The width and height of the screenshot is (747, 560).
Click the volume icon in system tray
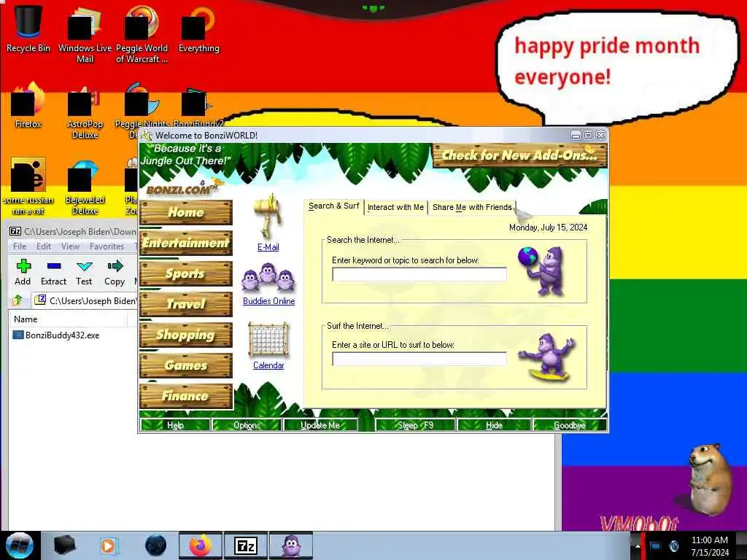tap(673, 545)
